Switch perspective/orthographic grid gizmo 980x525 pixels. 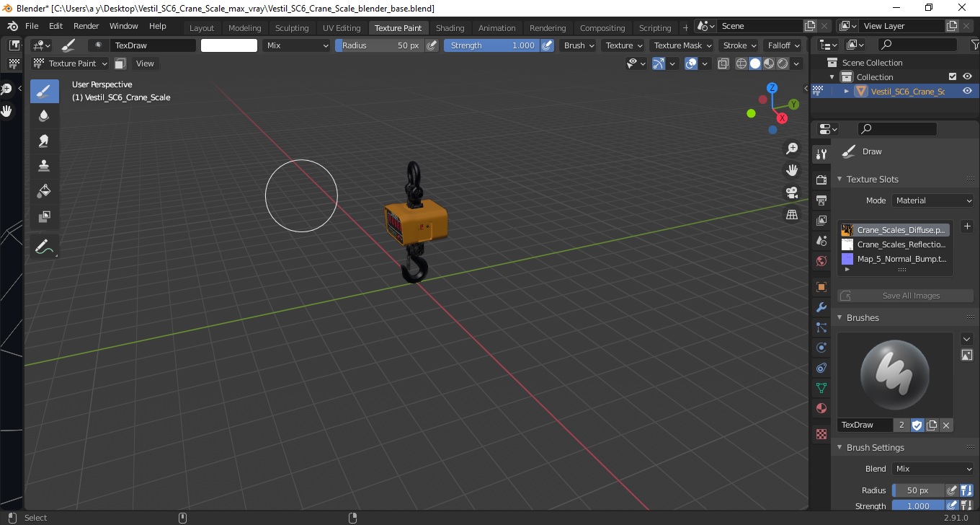pos(792,215)
